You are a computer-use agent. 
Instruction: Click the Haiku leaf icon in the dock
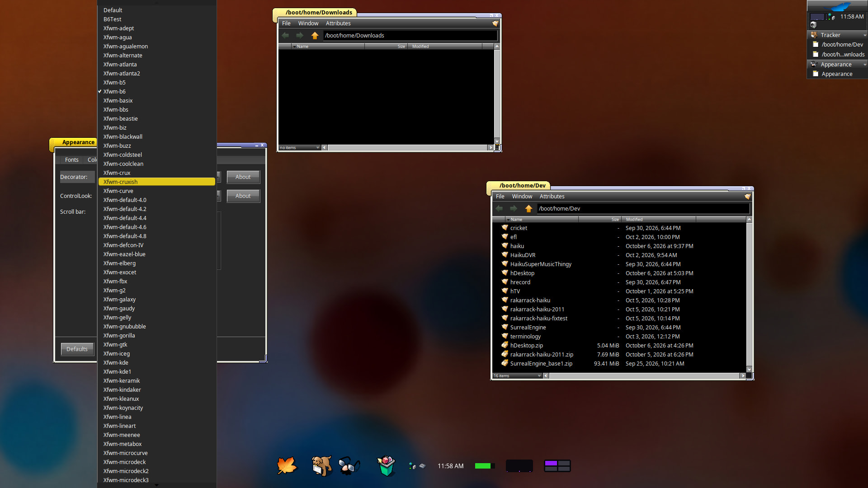click(287, 465)
